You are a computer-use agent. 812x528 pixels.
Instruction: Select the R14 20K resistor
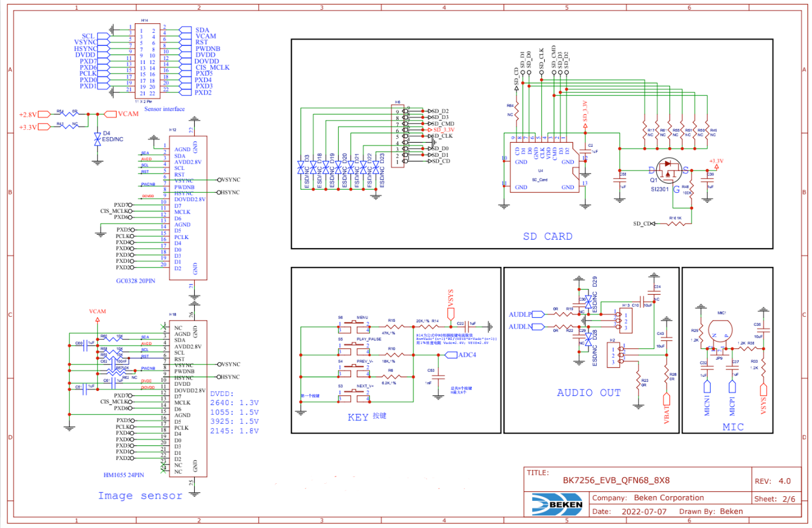tap(428, 327)
